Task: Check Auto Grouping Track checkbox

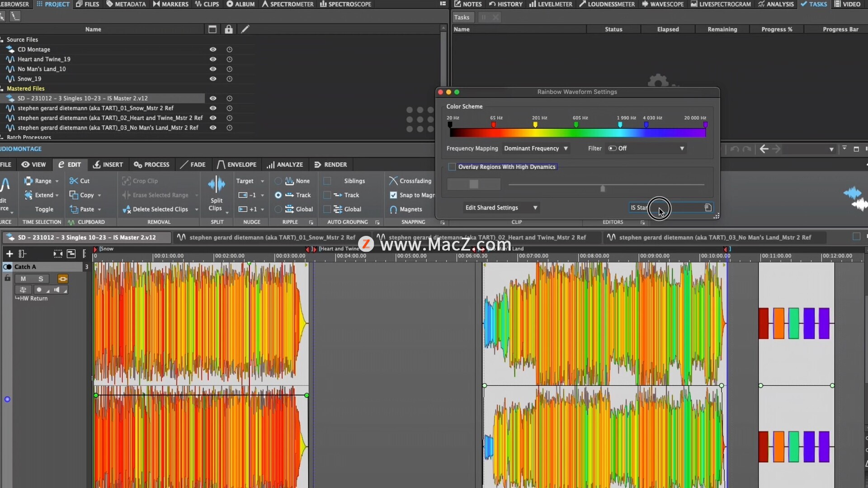Action: coord(327,195)
